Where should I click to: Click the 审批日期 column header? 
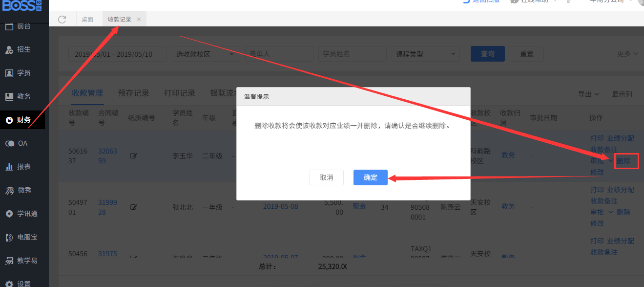click(x=543, y=118)
